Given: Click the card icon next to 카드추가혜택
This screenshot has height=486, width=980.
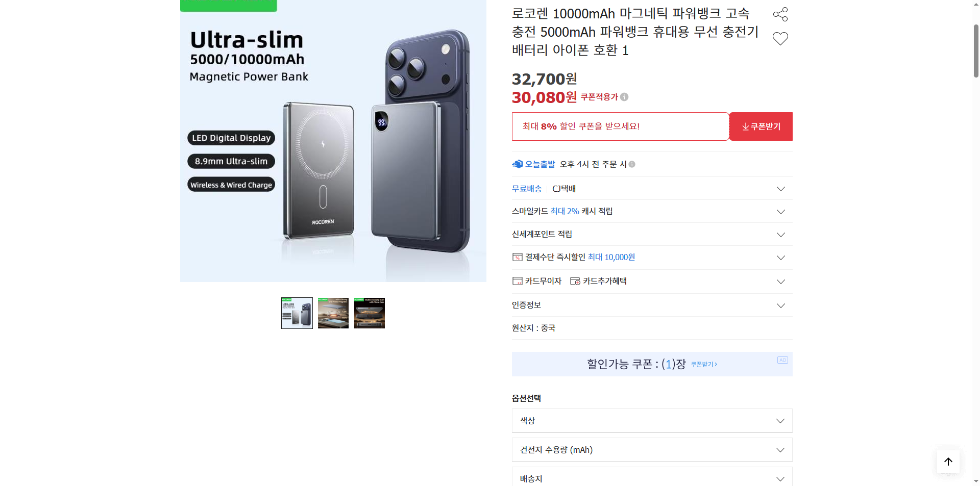Looking at the screenshot, I should pyautogui.click(x=575, y=280).
